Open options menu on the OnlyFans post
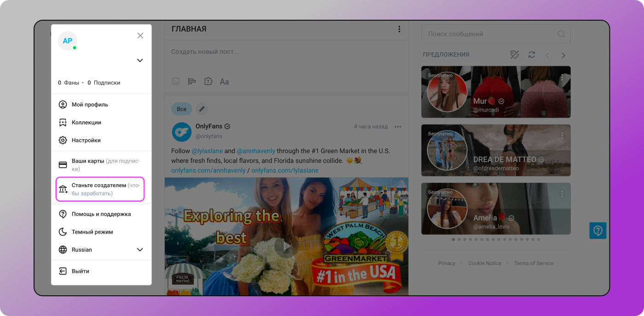Viewport: 644px width, 316px height. (398, 126)
